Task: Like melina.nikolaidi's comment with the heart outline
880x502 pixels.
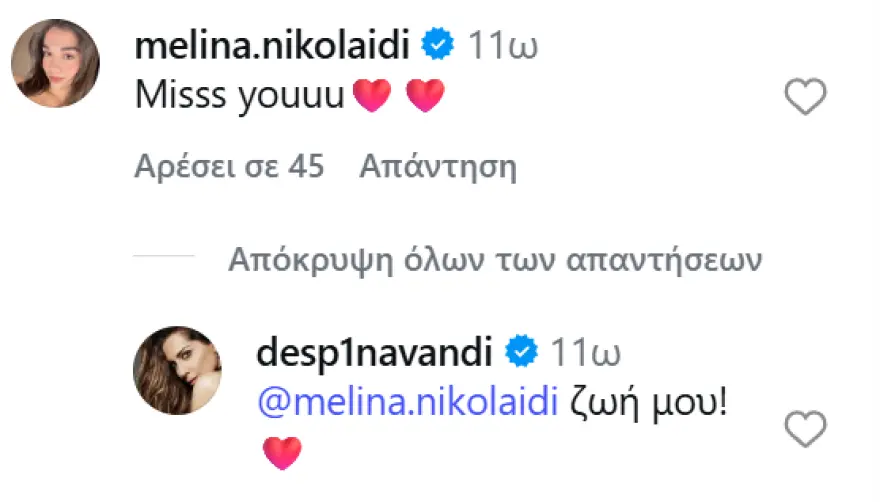Action: tap(805, 98)
